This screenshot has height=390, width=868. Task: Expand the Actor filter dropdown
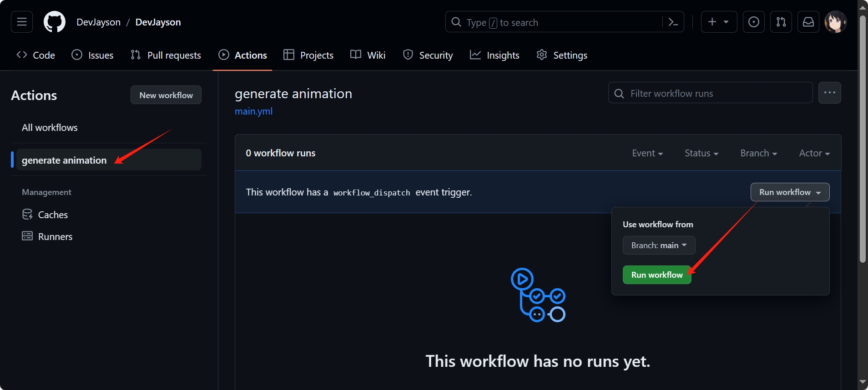click(814, 153)
